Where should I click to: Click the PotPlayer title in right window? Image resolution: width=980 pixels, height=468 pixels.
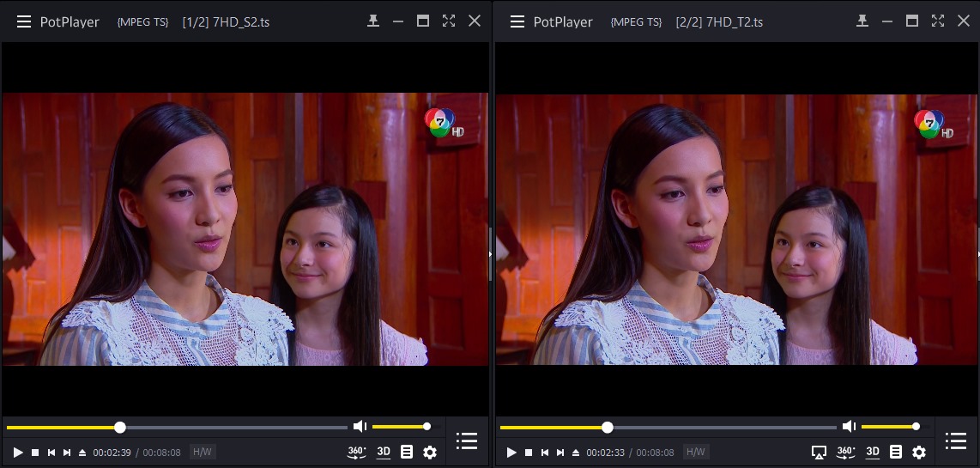pyautogui.click(x=563, y=22)
